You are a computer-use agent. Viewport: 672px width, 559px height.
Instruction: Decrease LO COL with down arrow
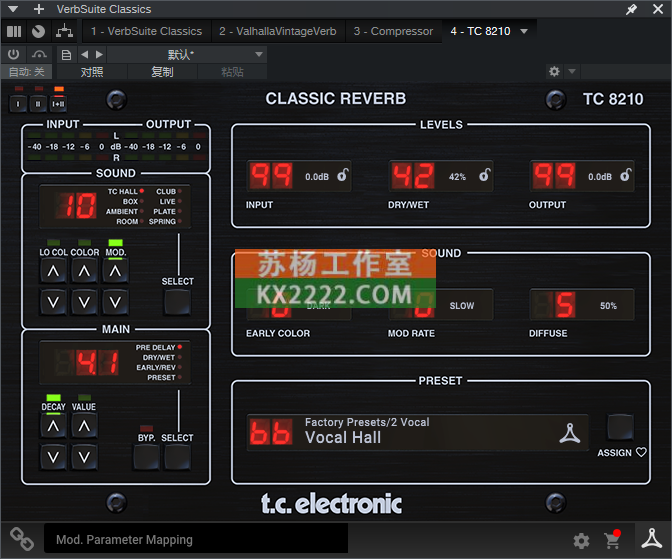(53, 302)
